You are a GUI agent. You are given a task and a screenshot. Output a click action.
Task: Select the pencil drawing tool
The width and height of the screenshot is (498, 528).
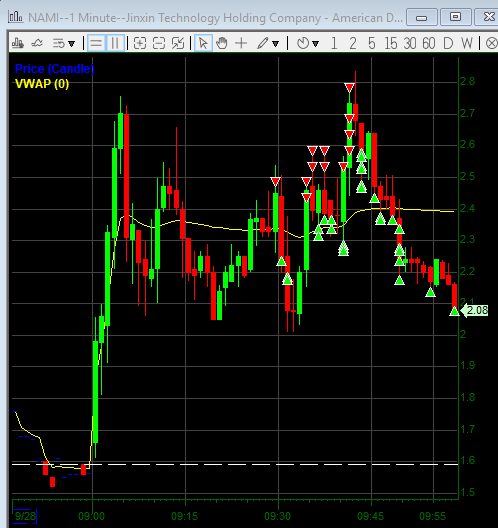pos(262,43)
